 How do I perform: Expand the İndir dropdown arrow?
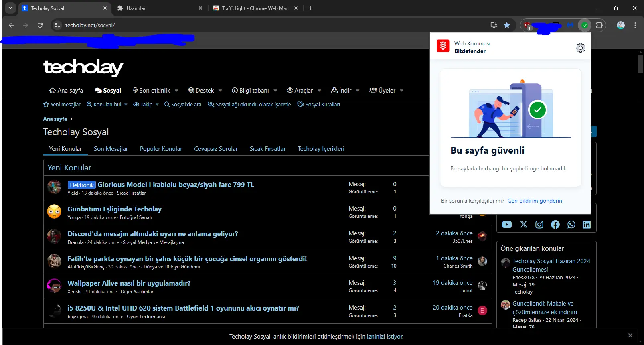[358, 91]
